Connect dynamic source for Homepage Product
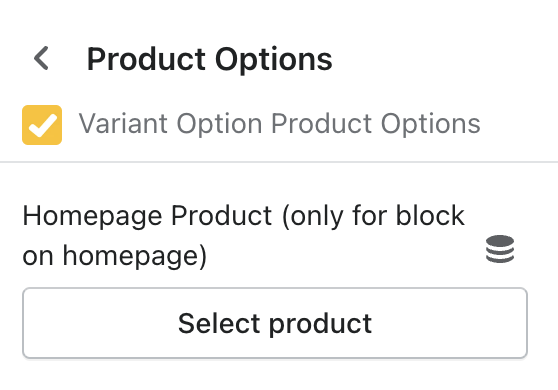 point(500,249)
